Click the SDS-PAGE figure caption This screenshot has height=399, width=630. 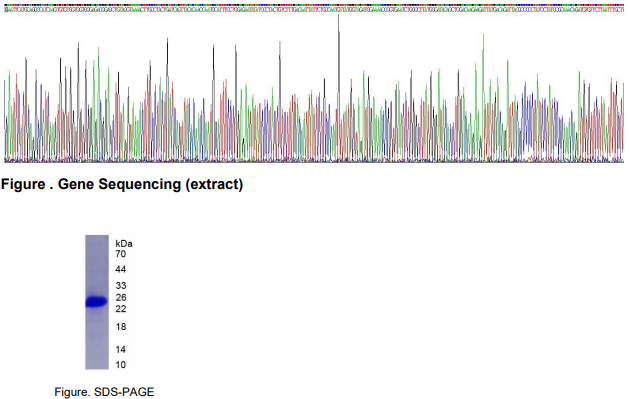pos(104,392)
